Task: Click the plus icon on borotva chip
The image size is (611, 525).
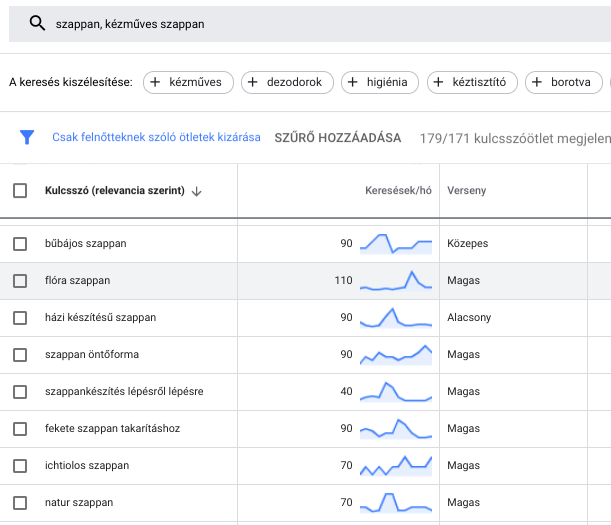Action: pyautogui.click(x=537, y=82)
